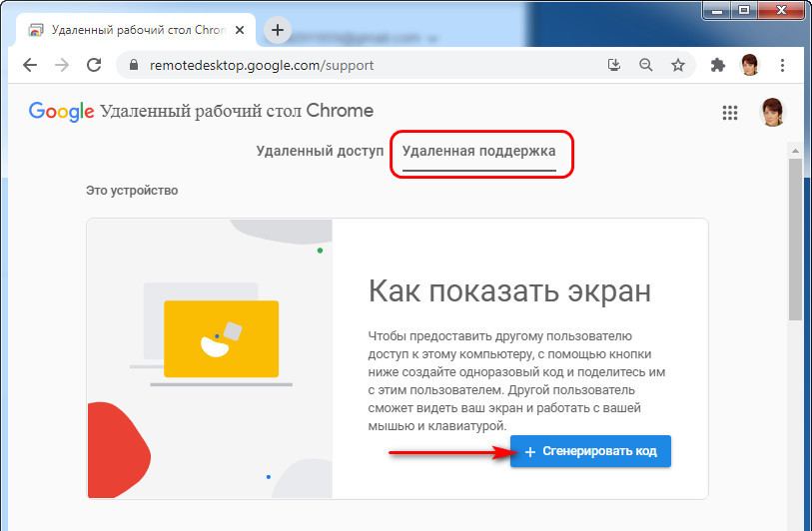Image resolution: width=812 pixels, height=531 pixels.
Task: Click the page's vertical scrollbar
Action: (795, 240)
